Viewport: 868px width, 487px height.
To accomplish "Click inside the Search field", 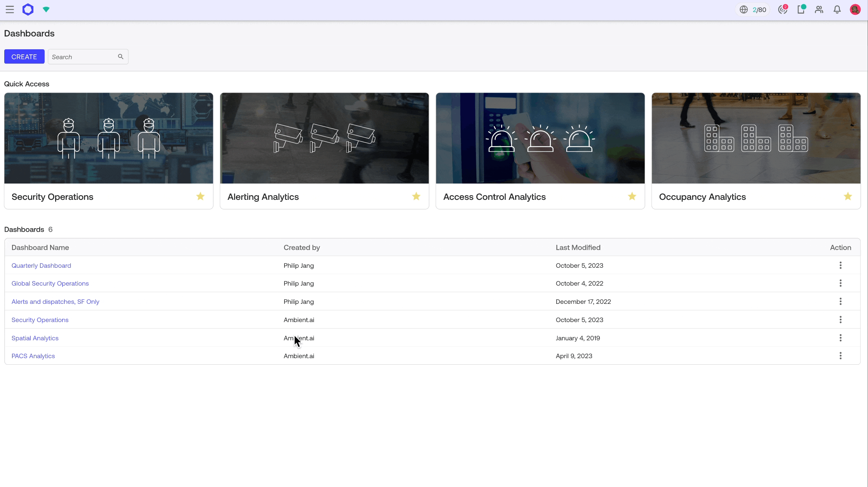I will [x=82, y=57].
